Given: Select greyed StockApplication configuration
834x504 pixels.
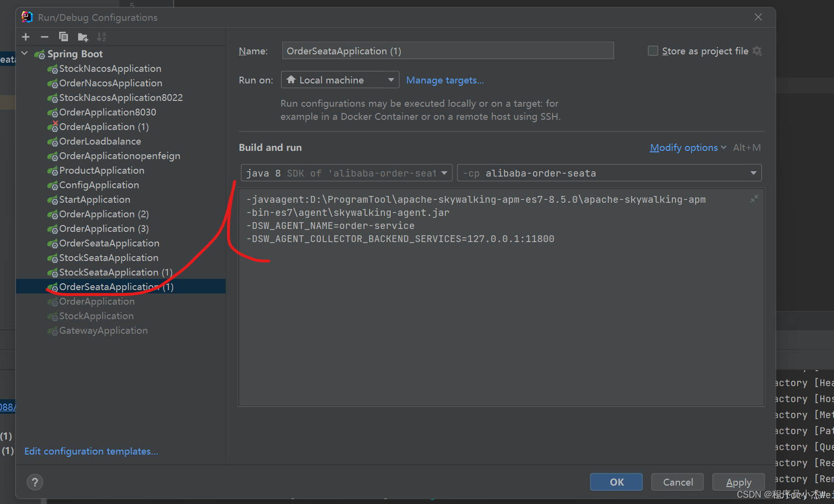Looking at the screenshot, I should pos(96,316).
